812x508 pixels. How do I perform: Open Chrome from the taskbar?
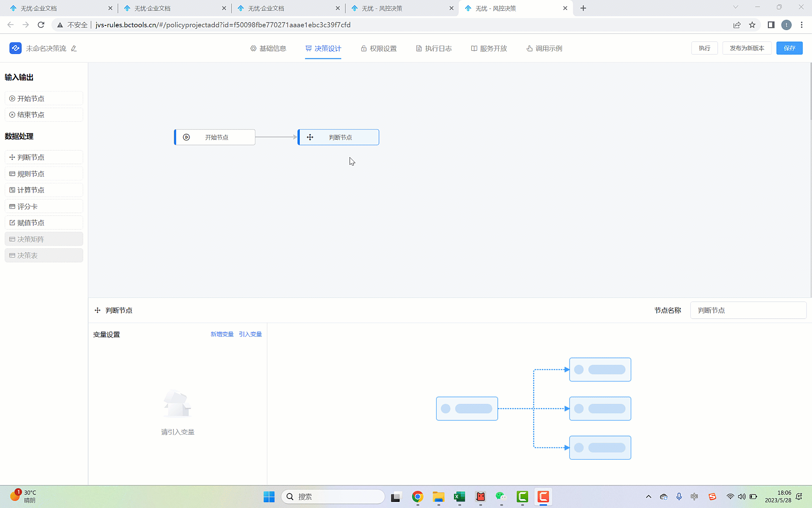coord(417,497)
